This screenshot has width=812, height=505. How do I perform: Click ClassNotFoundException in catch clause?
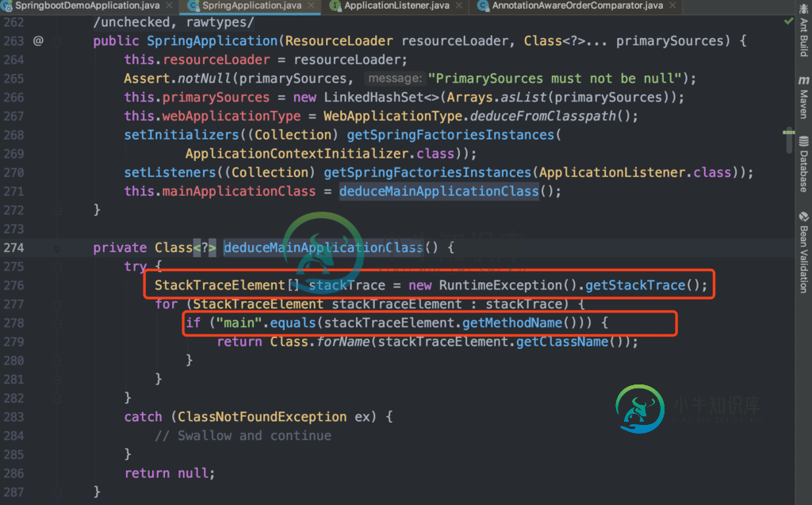pyautogui.click(x=262, y=417)
